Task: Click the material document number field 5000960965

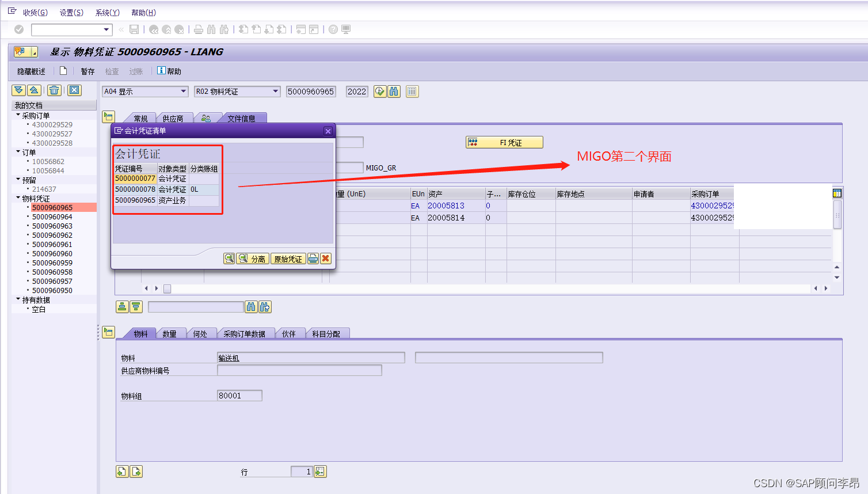Action: (311, 92)
